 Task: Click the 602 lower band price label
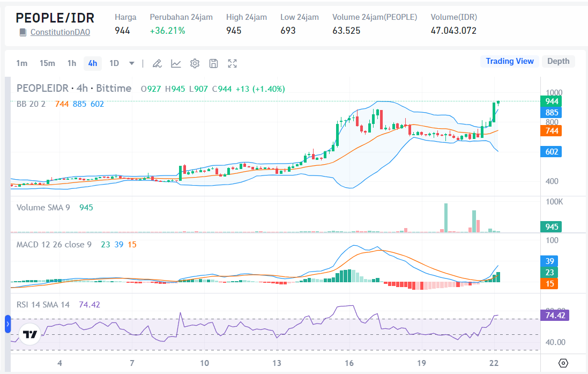coord(551,152)
